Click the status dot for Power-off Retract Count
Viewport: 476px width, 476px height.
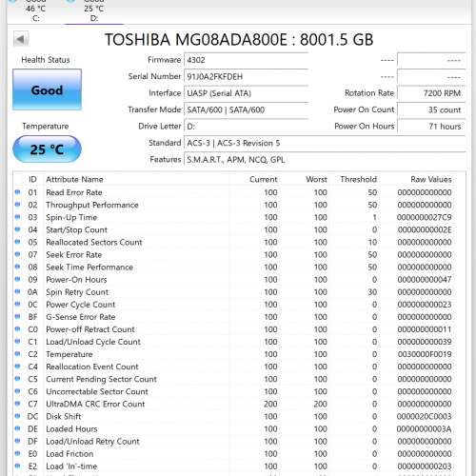pos(17,328)
